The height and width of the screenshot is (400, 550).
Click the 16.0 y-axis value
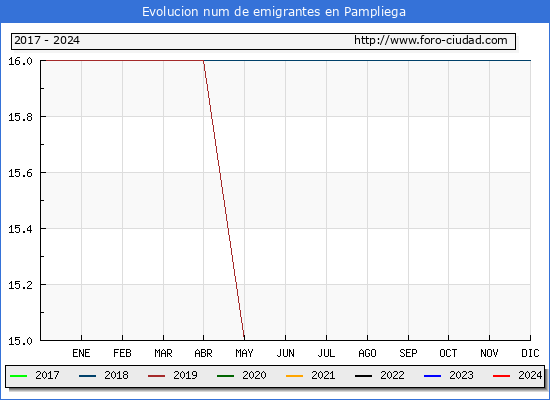pyautogui.click(x=20, y=61)
